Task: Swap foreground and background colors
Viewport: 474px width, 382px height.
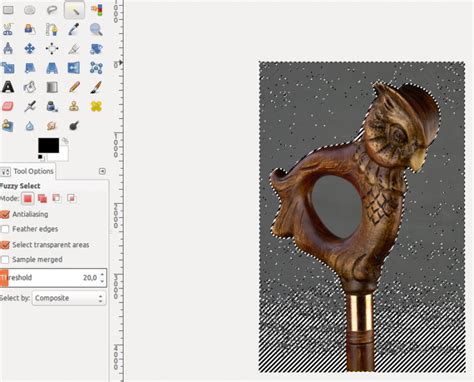Action: (65, 140)
